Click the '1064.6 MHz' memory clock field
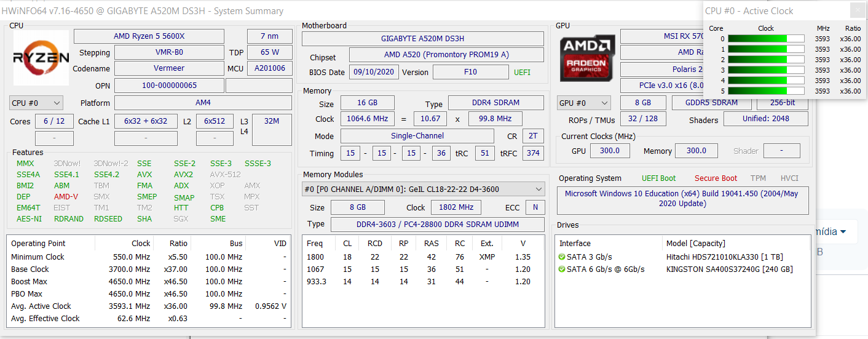The image size is (868, 339). (x=368, y=119)
